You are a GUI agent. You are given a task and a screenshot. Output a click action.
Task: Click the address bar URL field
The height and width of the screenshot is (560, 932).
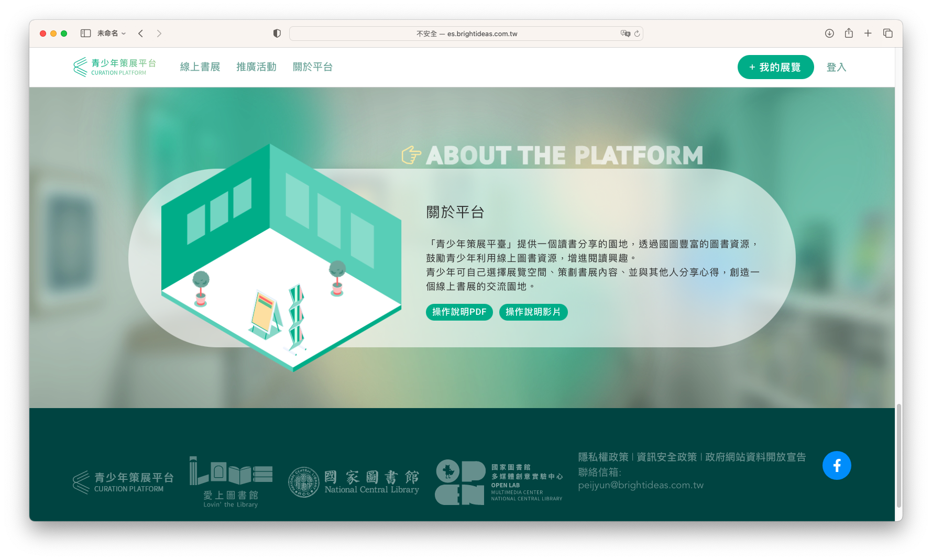tap(466, 34)
